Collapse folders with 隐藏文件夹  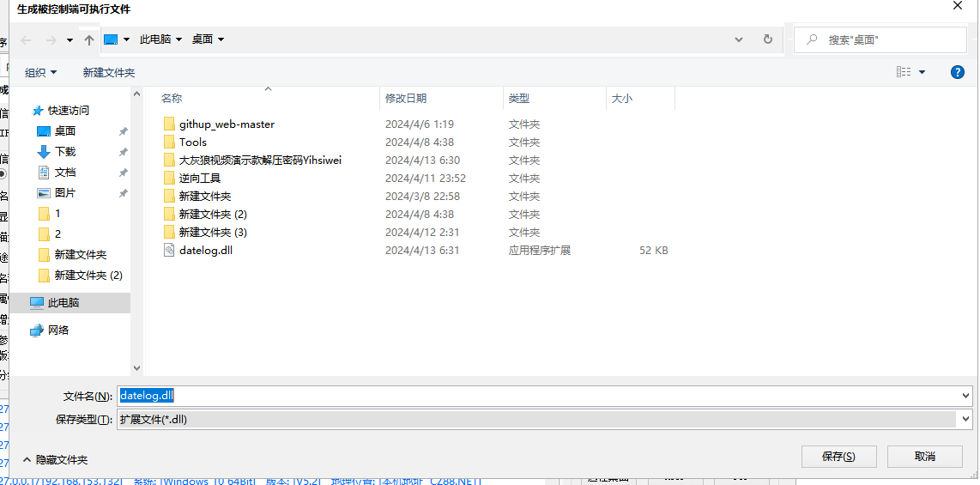[x=55, y=460]
